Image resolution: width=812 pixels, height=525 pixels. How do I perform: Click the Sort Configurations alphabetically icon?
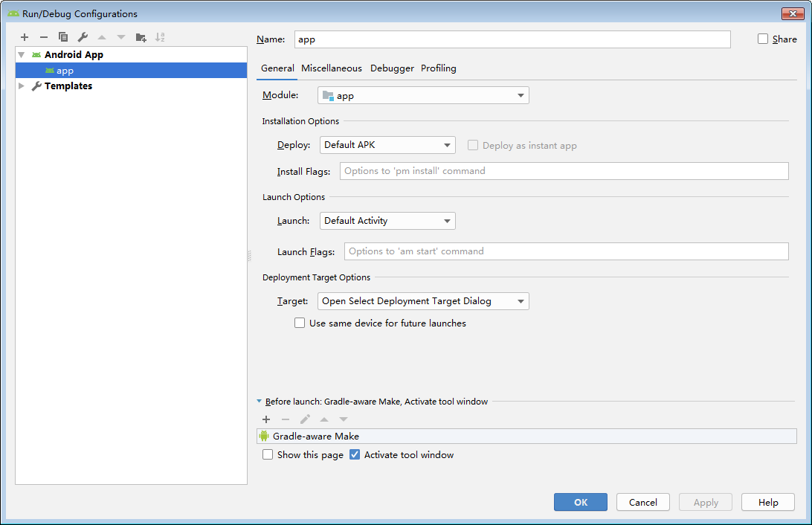tap(160, 37)
